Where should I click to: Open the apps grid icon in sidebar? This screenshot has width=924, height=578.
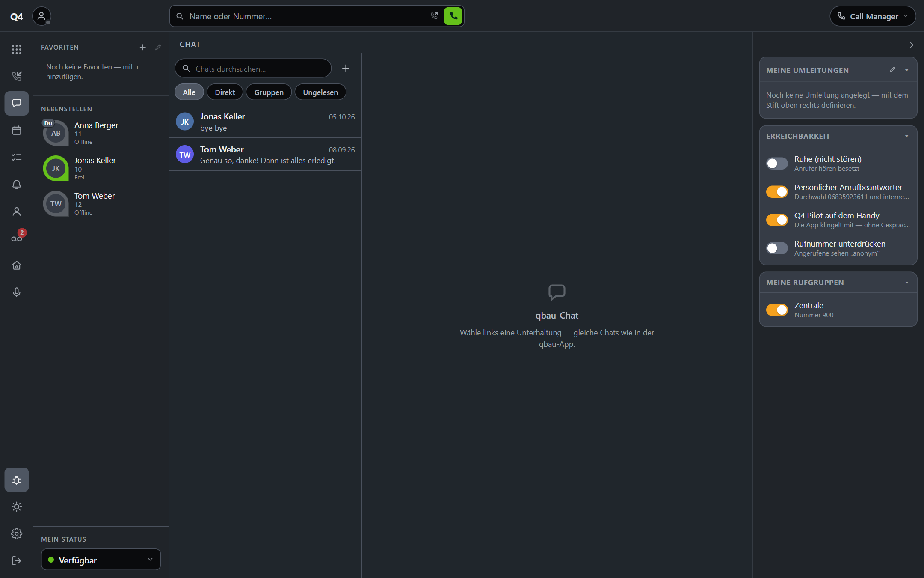coord(17,49)
